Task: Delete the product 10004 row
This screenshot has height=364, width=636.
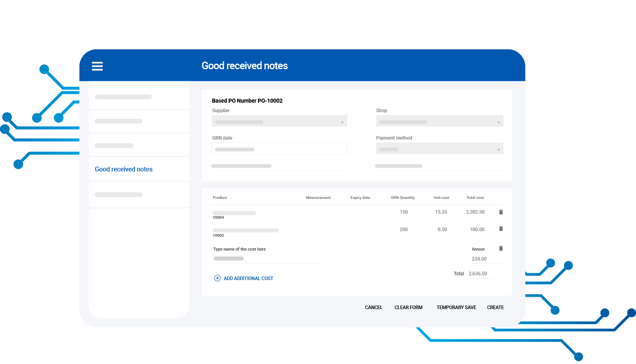Action: (501, 212)
